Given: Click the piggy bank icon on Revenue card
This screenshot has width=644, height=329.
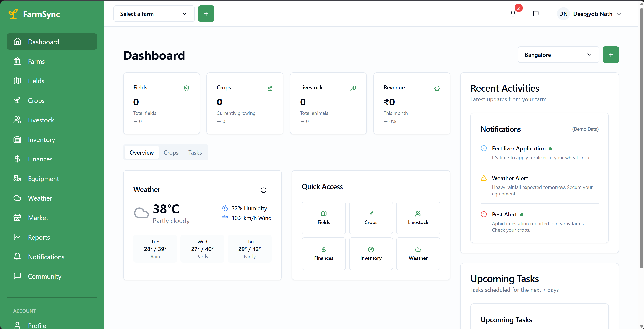Looking at the screenshot, I should coord(437,88).
